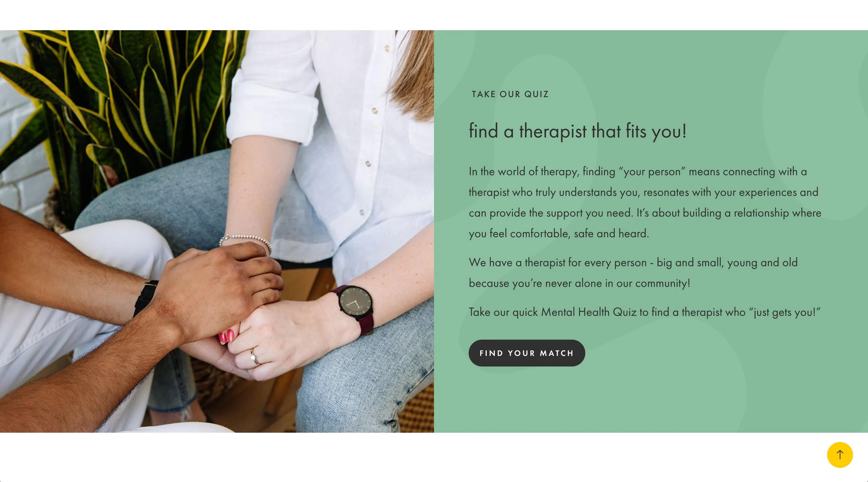Click the phrase never alone in our community
This screenshot has height=482, width=868.
[x=617, y=284]
